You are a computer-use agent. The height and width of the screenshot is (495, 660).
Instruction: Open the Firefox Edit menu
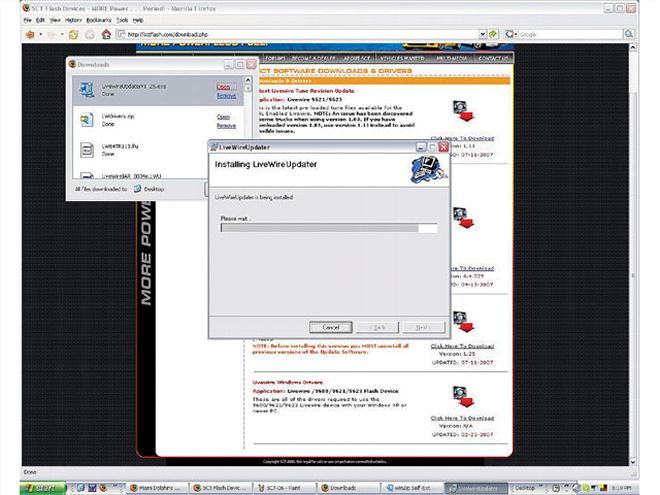coord(40,20)
